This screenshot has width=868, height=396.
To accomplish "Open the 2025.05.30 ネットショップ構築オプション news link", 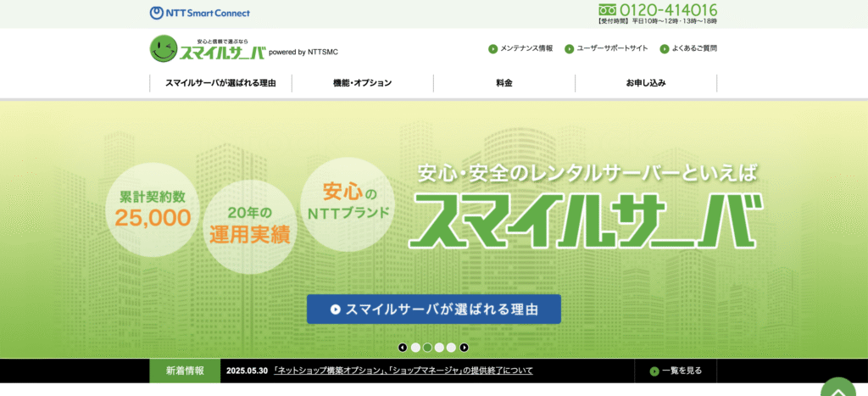I will tap(403, 371).
